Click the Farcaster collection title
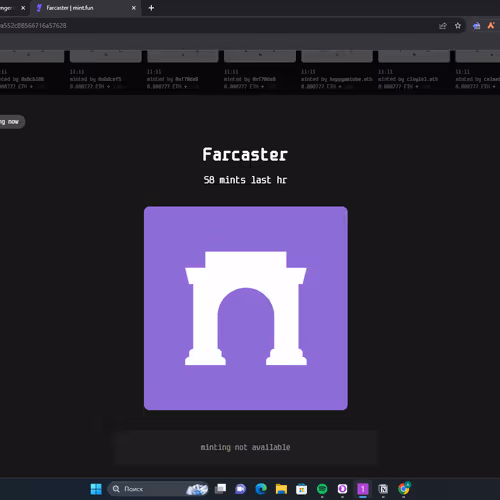500x500 pixels. [245, 155]
